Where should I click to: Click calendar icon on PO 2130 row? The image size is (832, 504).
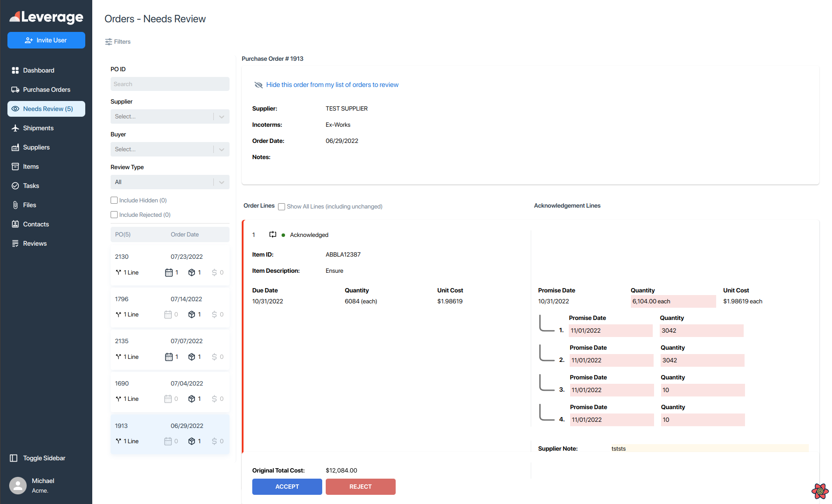(x=169, y=272)
